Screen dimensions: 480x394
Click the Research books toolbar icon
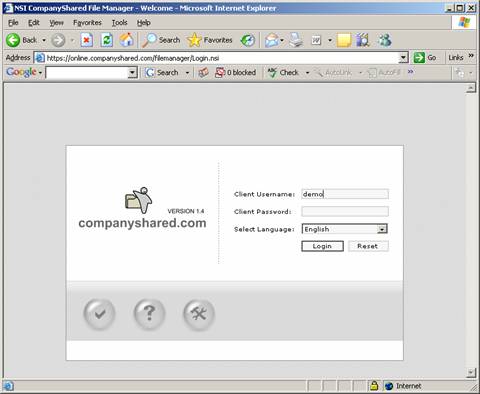click(363, 40)
